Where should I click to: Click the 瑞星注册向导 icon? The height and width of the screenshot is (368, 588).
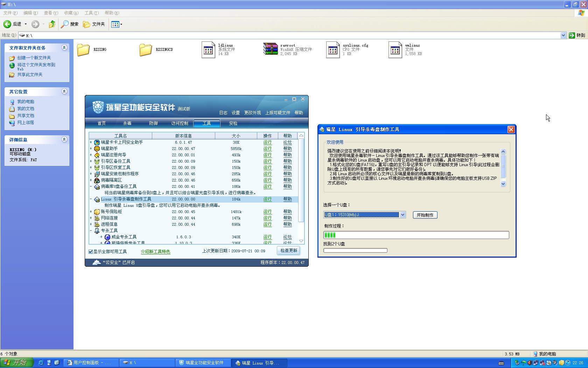[x=97, y=155]
